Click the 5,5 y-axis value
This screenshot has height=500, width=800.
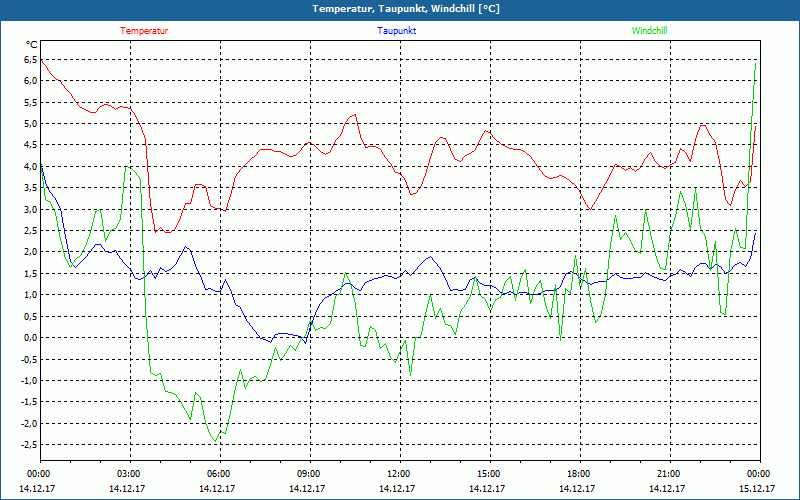tap(31, 103)
